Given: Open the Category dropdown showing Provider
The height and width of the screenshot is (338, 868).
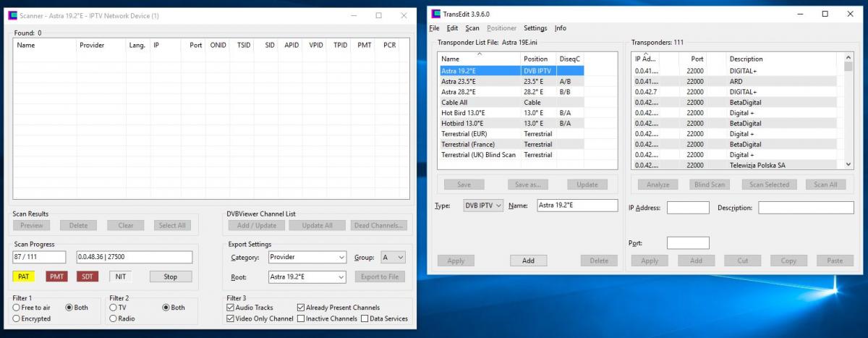Looking at the screenshot, I should (307, 257).
